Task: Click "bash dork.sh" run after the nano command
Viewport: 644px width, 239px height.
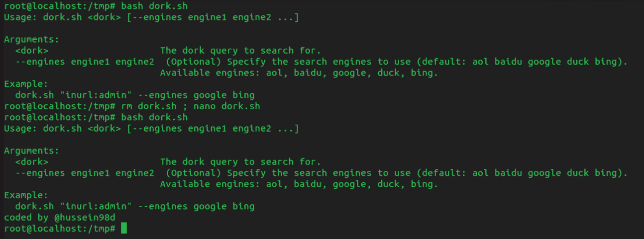Action: click(154, 117)
